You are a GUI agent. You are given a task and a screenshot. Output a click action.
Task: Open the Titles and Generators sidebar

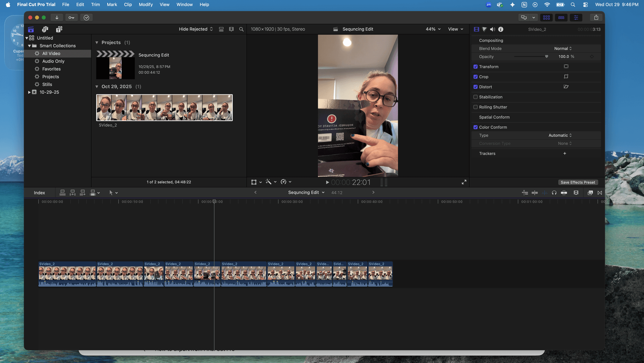point(59,29)
